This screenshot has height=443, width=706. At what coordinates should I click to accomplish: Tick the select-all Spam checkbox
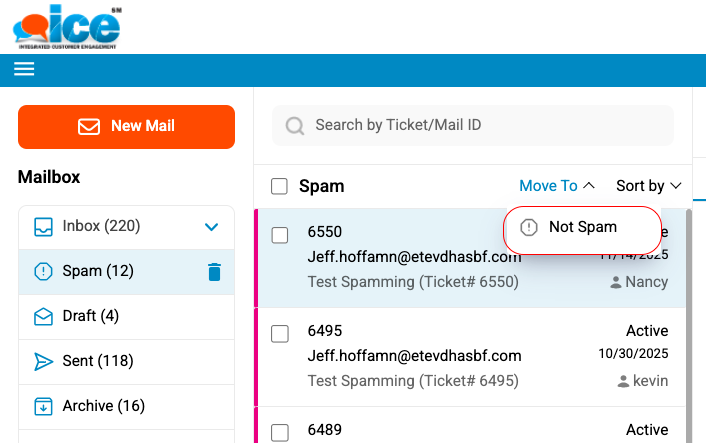coord(280,186)
